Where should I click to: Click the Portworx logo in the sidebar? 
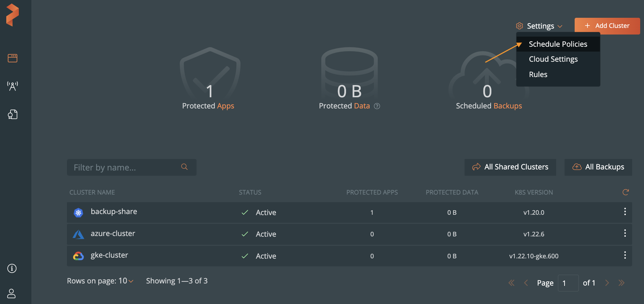point(13,15)
